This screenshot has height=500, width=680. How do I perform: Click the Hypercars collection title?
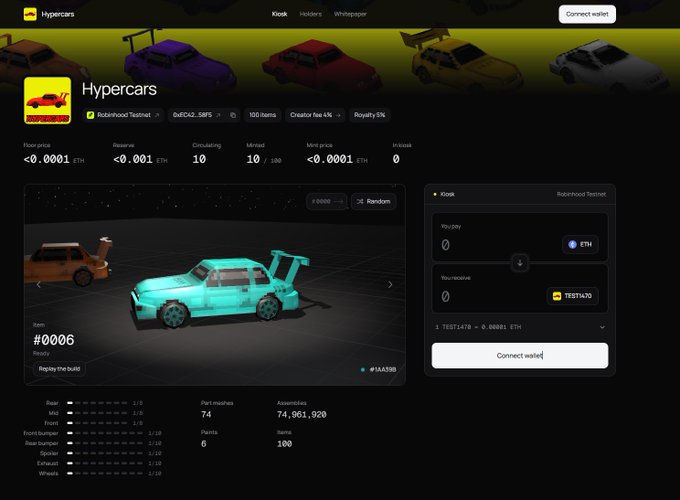(119, 89)
